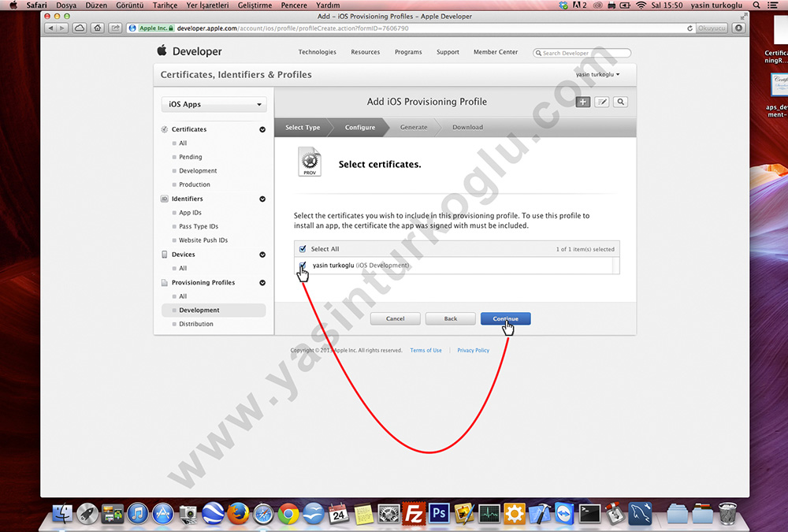Click the Apple Developer logo
The height and width of the screenshot is (532, 788).
[x=189, y=51]
